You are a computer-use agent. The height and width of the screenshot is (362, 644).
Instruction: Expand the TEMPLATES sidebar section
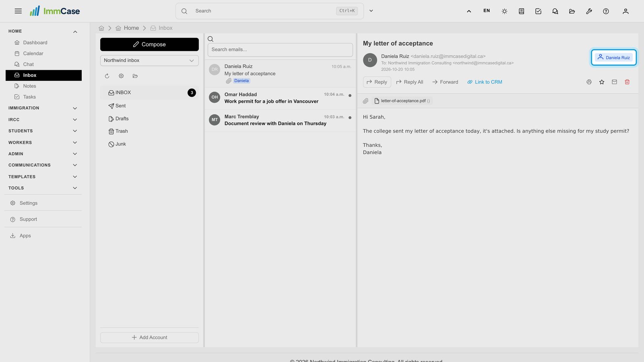point(75,177)
